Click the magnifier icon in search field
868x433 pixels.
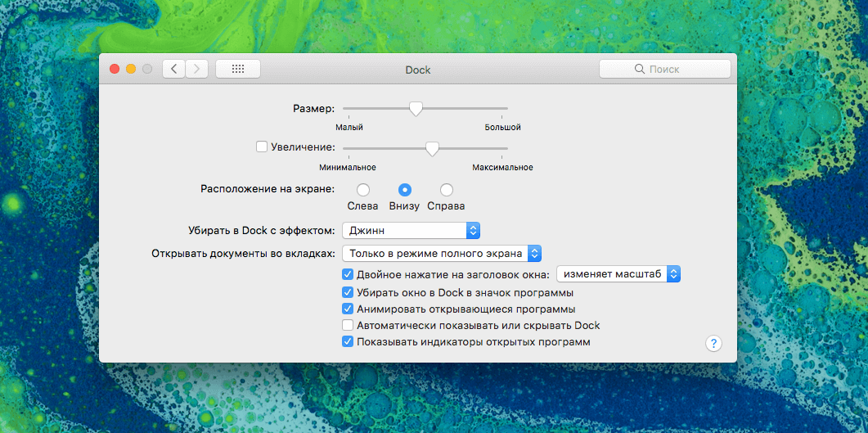[640, 70]
